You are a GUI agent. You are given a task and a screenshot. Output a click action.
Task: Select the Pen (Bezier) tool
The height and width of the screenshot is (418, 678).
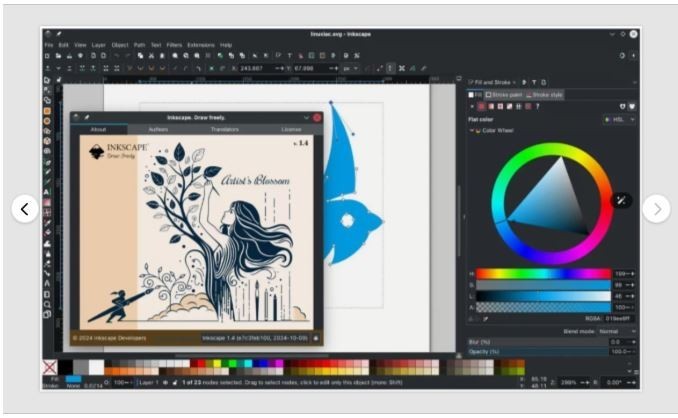coord(47,162)
